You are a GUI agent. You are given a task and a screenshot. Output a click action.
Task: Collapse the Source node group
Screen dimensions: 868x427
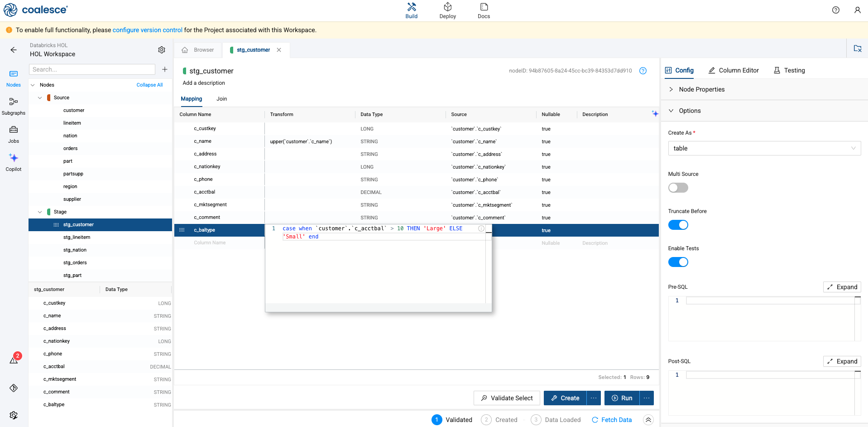(x=40, y=97)
